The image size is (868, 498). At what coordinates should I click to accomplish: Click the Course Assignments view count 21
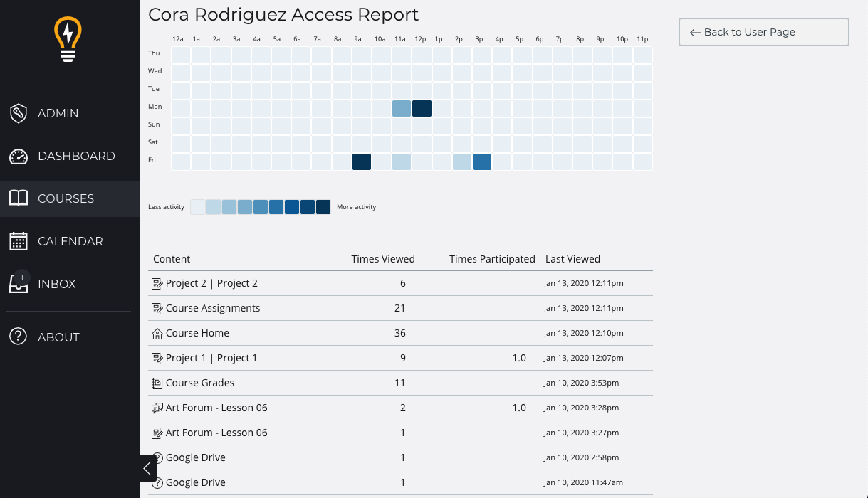tap(399, 308)
